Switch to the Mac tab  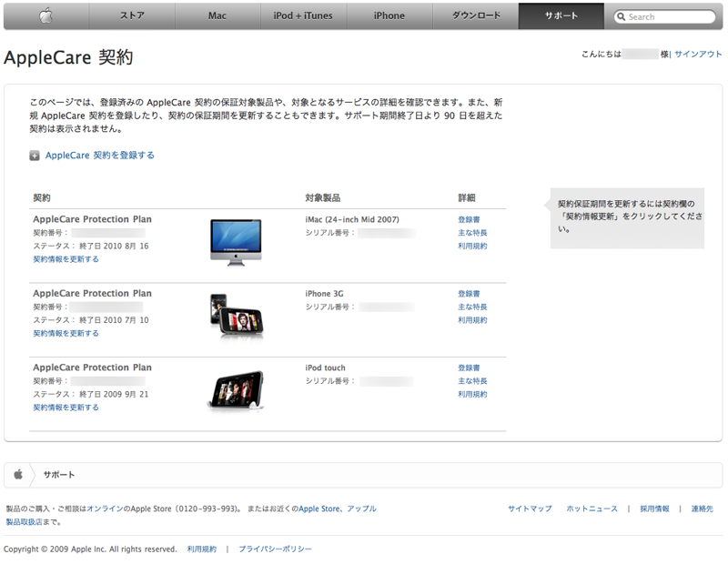[217, 15]
